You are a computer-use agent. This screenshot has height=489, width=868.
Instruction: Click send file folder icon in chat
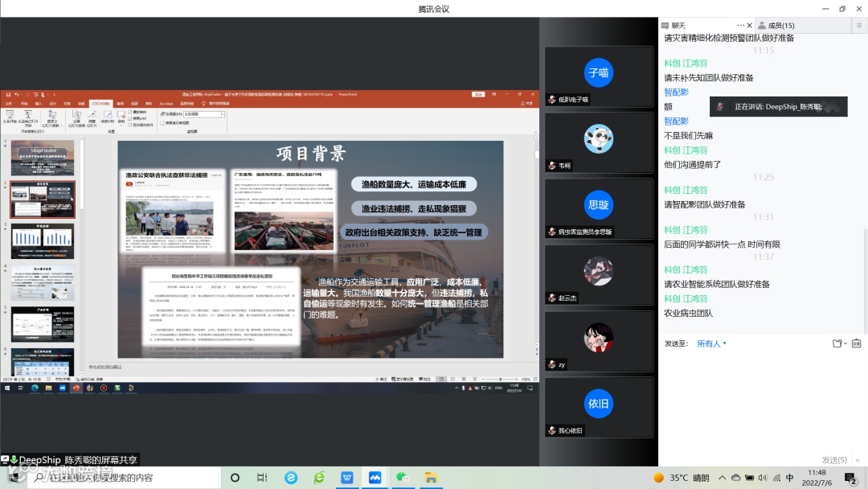837,343
